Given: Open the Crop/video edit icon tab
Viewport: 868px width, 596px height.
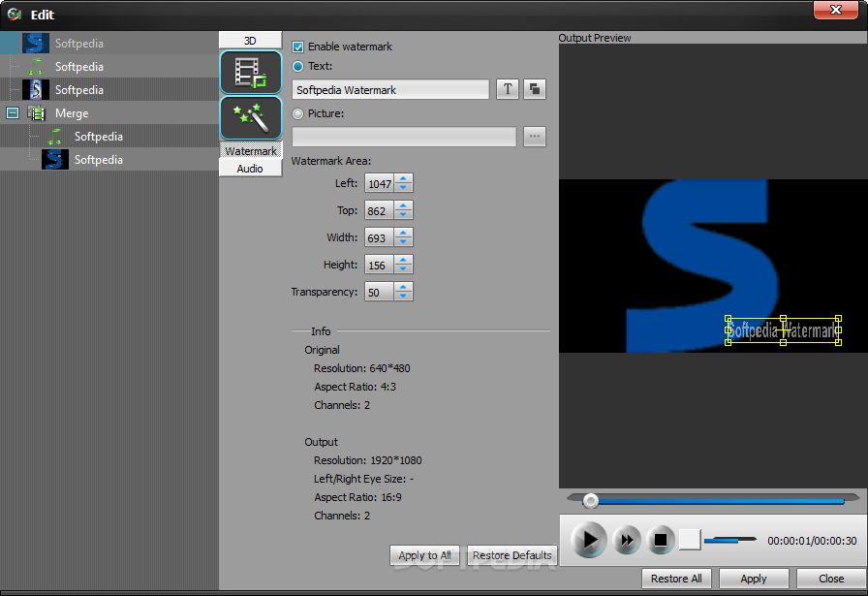Looking at the screenshot, I should click(251, 73).
